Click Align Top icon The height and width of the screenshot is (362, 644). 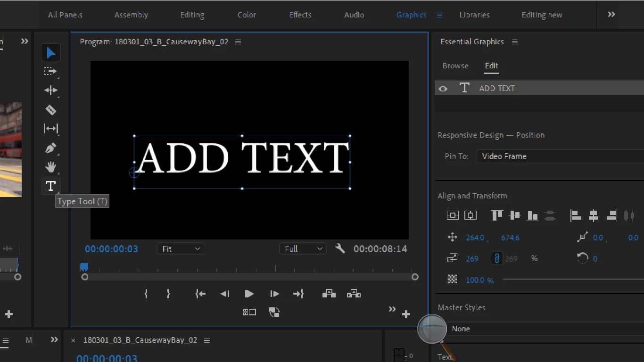point(497,215)
